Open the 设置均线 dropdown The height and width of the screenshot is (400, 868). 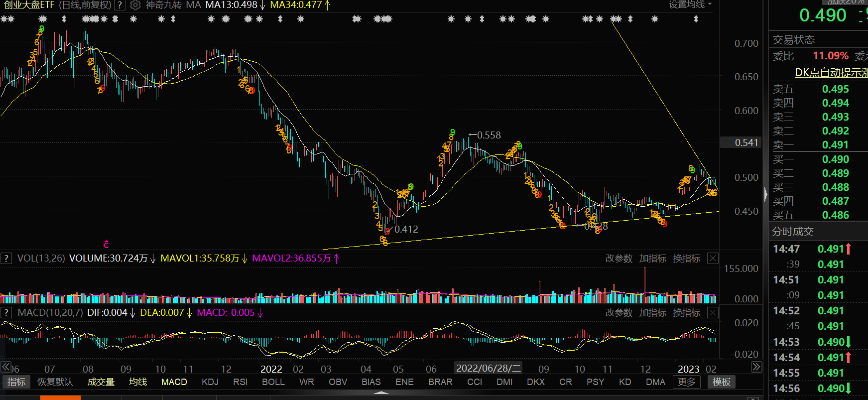pyautogui.click(x=690, y=4)
